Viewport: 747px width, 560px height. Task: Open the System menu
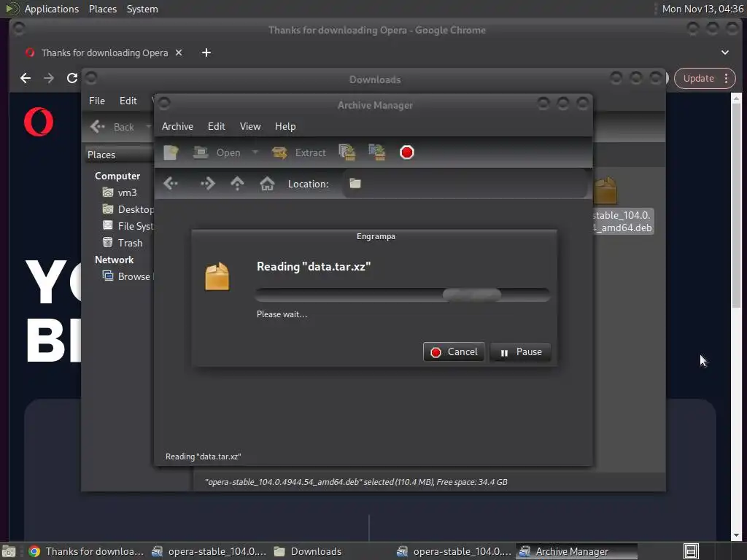[142, 9]
